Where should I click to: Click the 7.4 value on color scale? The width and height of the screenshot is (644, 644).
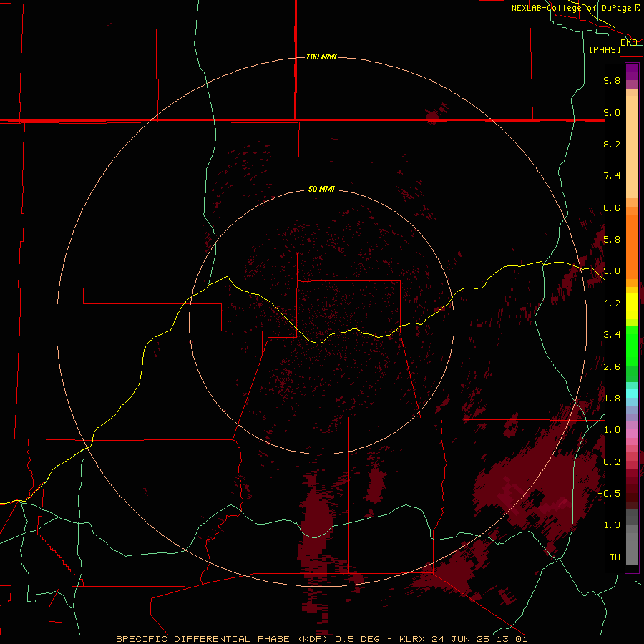pyautogui.click(x=612, y=176)
